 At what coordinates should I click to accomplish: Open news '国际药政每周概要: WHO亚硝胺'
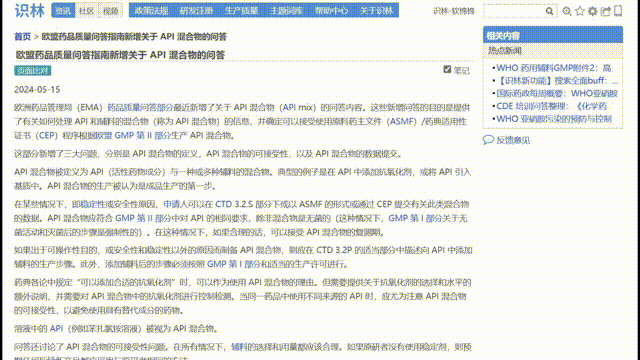(x=557, y=93)
